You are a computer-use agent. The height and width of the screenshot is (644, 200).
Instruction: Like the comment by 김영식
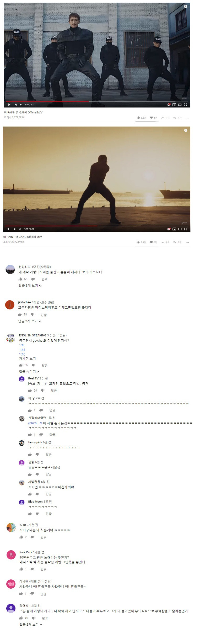21,618
